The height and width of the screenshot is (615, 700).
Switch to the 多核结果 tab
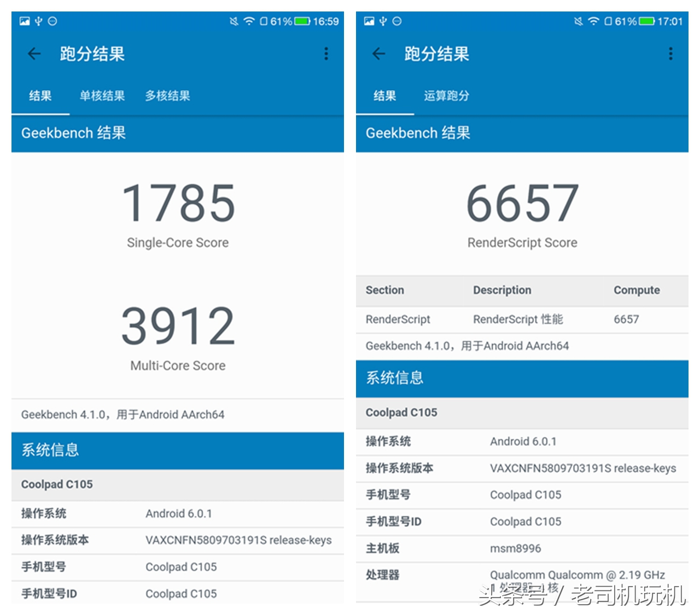point(167,96)
